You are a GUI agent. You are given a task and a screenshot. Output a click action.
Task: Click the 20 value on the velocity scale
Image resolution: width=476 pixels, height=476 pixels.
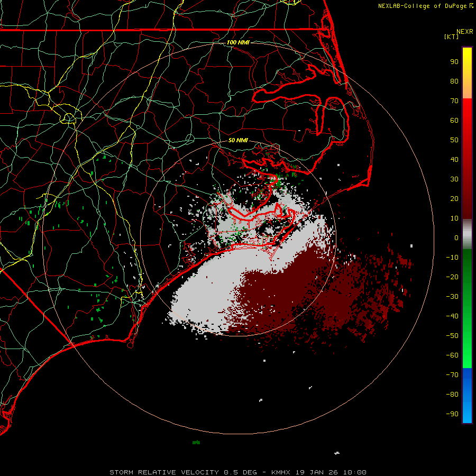454,198
